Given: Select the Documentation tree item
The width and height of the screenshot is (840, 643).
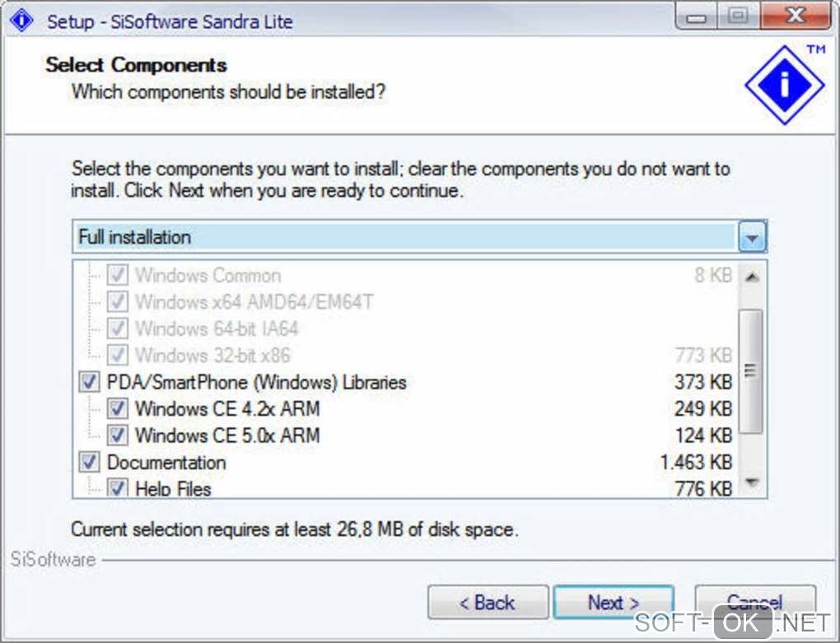Looking at the screenshot, I should 166,462.
